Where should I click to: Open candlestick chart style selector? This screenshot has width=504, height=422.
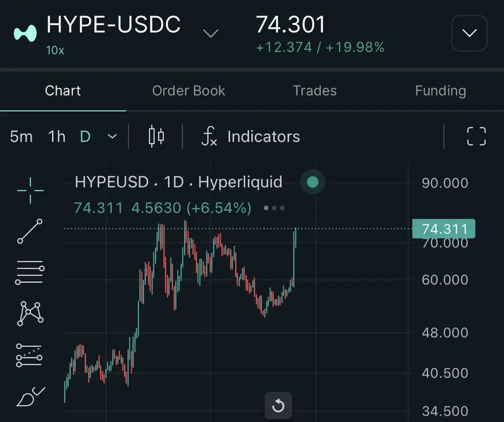[156, 137]
